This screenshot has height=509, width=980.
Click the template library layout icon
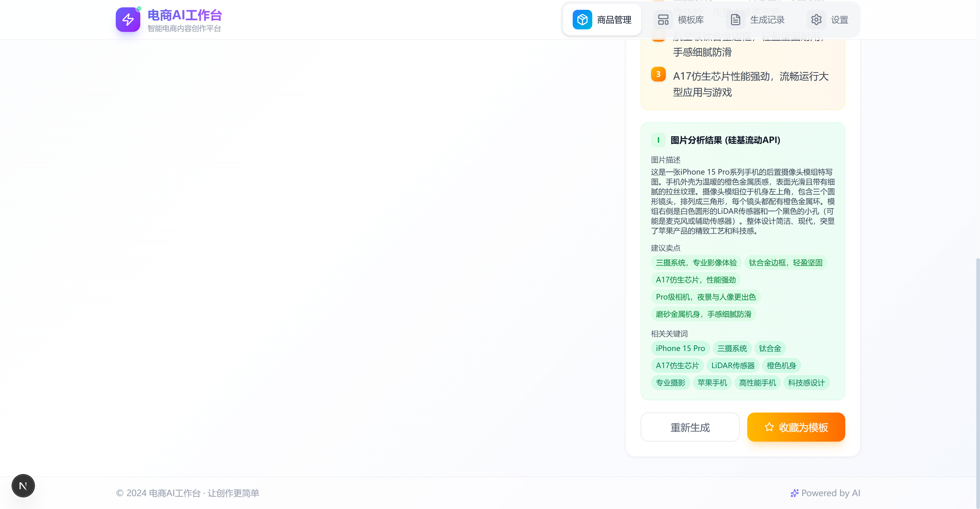663,20
